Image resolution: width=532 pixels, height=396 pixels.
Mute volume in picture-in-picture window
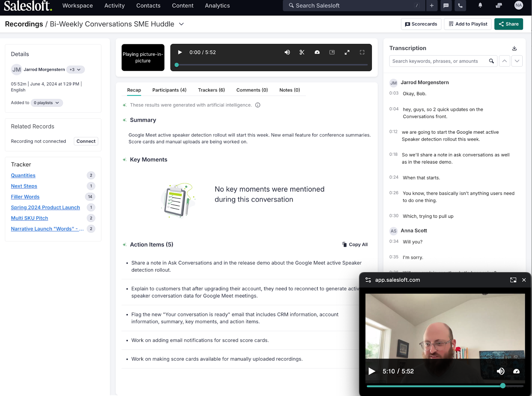pos(500,371)
